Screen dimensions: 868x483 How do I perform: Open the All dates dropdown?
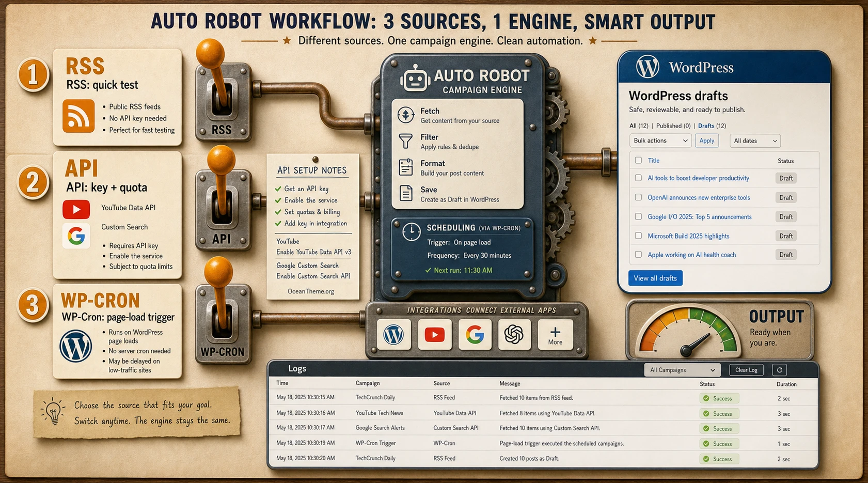pos(755,141)
